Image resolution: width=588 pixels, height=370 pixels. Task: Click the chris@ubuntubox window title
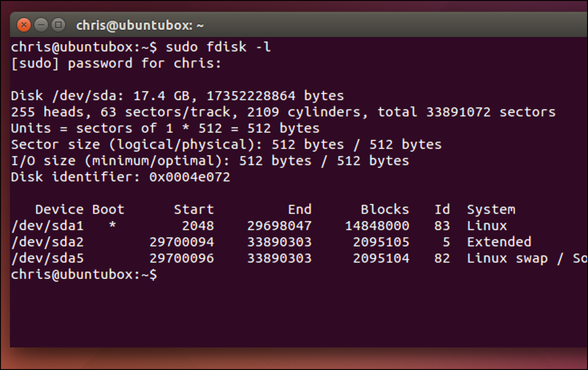140,25
